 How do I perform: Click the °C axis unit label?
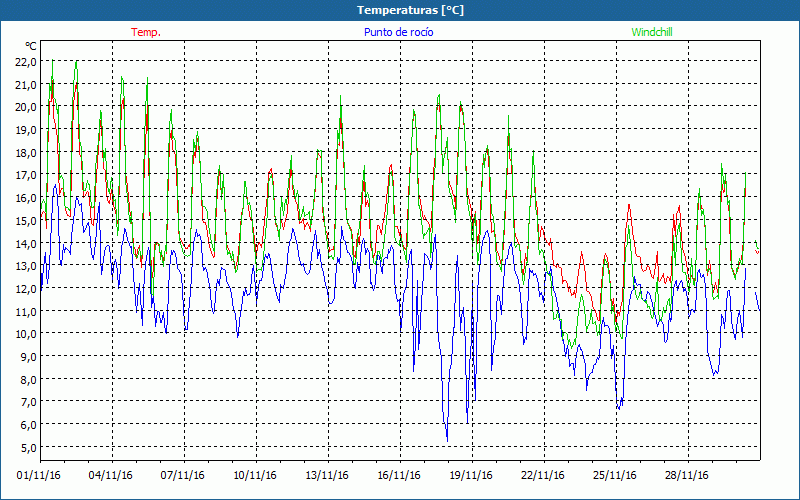pos(31,46)
